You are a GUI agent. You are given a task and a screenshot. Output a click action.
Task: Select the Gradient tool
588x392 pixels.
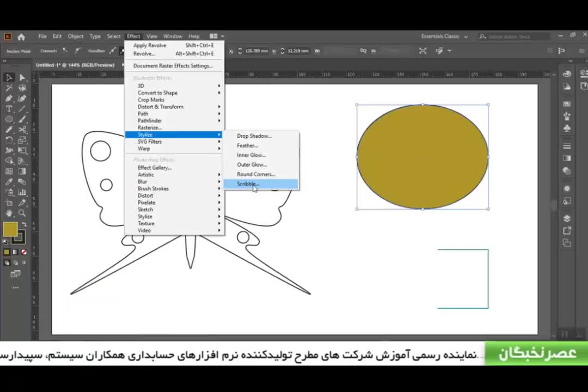[22, 171]
